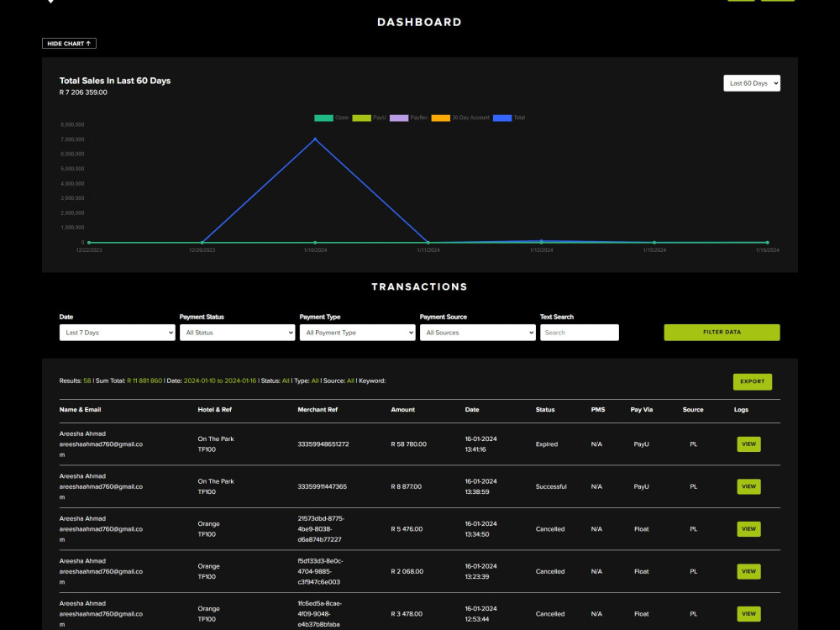Export the transaction results
Image resolution: width=840 pixels, height=630 pixels.
(752, 381)
